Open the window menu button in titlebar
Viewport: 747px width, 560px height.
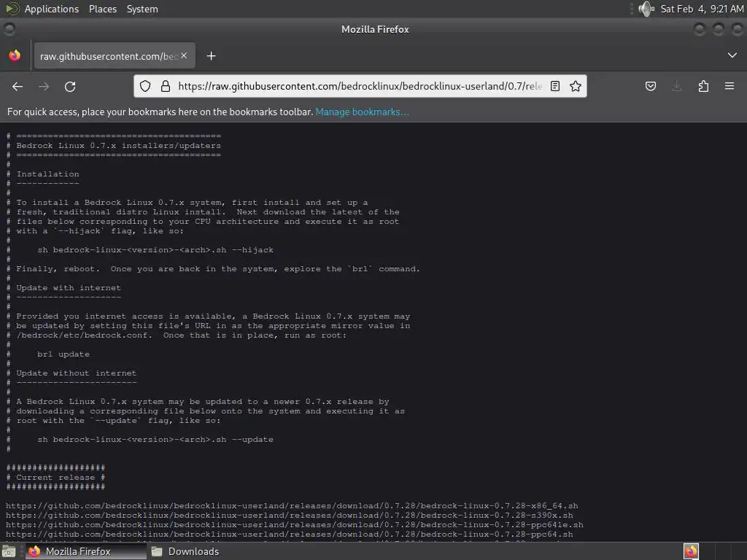pos(9,29)
